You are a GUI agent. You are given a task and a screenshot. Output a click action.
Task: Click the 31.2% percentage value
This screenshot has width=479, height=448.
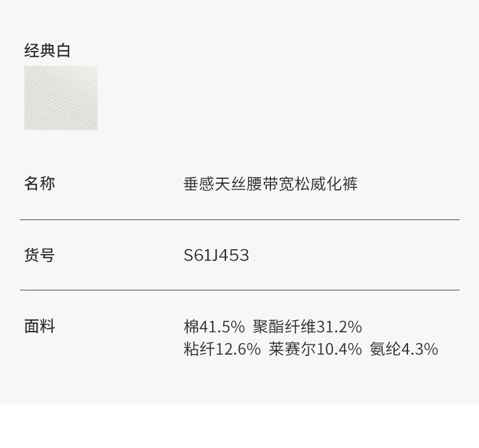click(x=339, y=327)
